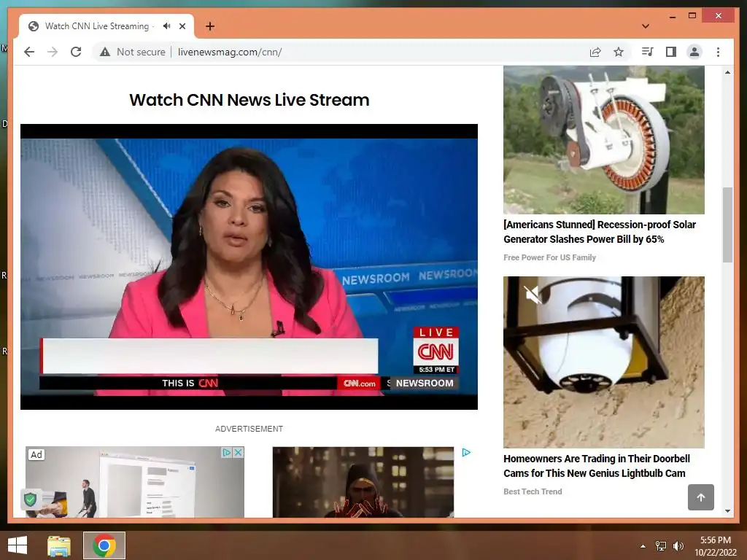Open the taskbar clock showing 5:56 PM
The width and height of the screenshot is (747, 560).
point(715,546)
